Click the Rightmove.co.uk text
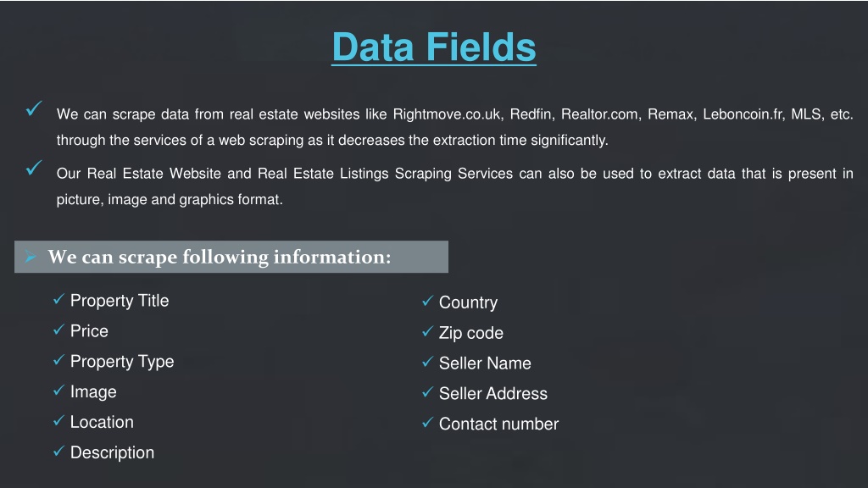The height and width of the screenshot is (488, 868). [448, 114]
